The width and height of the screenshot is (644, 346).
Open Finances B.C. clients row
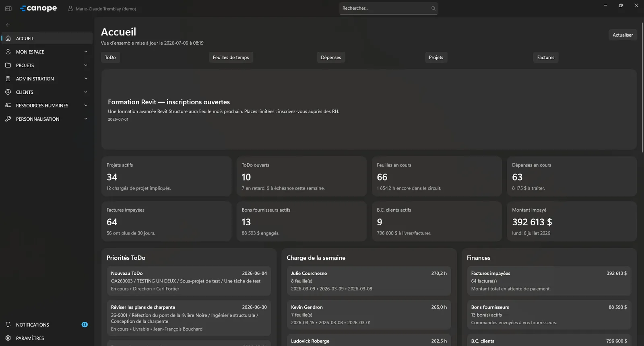pos(549,340)
